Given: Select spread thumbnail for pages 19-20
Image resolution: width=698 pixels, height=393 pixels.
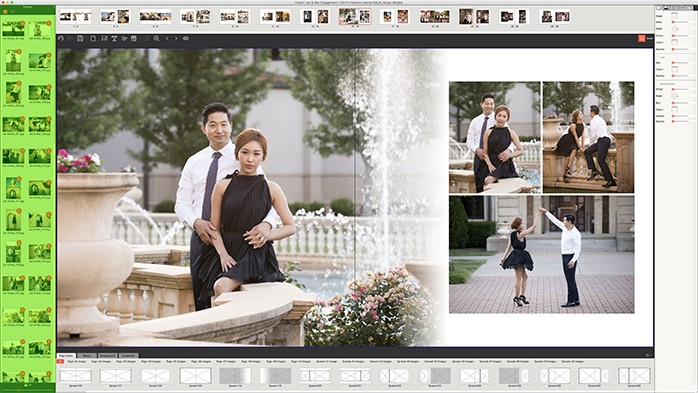Looking at the screenshot, I should (x=435, y=17).
